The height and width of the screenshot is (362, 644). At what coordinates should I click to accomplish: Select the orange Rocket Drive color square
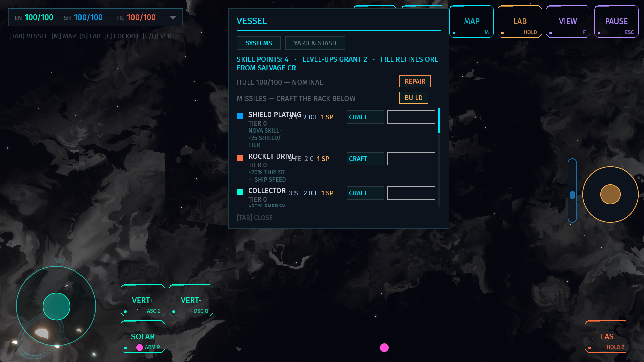click(240, 158)
